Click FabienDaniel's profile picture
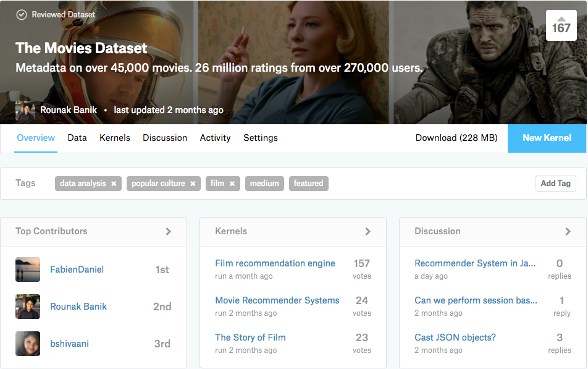The image size is (588, 369). [28, 269]
